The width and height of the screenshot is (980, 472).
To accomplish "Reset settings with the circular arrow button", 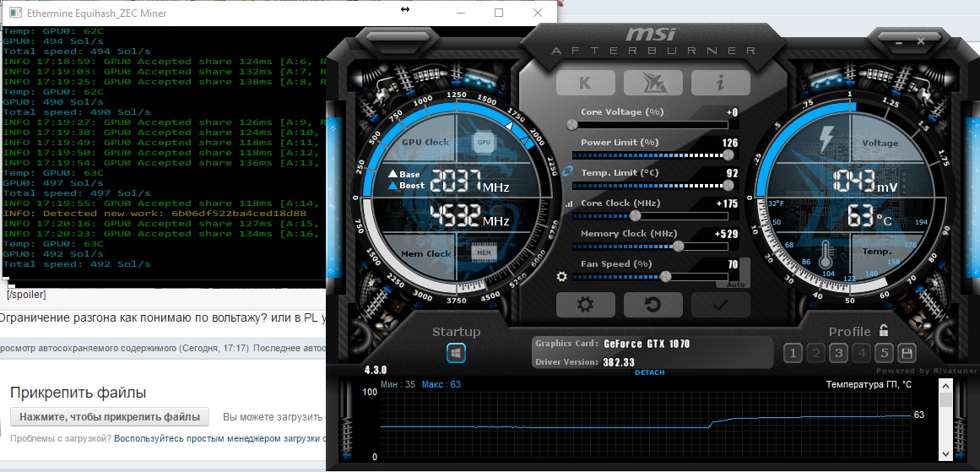I will click(x=652, y=305).
